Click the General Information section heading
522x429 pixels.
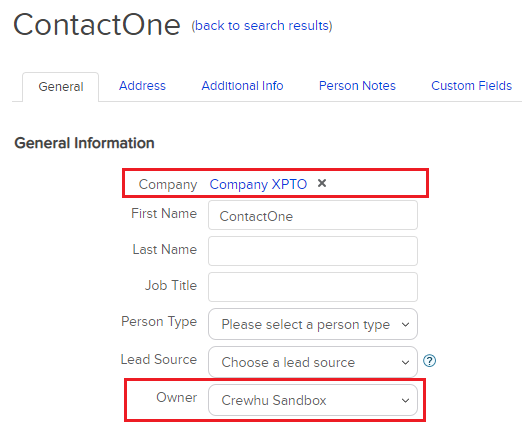[84, 143]
